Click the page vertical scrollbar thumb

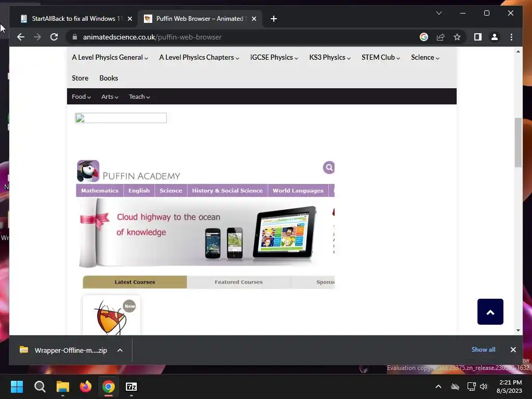[518, 142]
